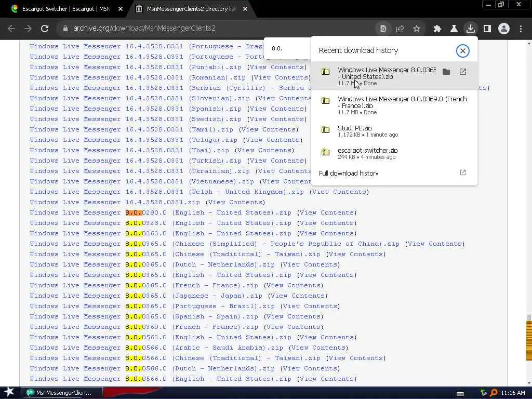
Task: Download 8.0.0365.0 Japanese zip
Action: pos(146,296)
